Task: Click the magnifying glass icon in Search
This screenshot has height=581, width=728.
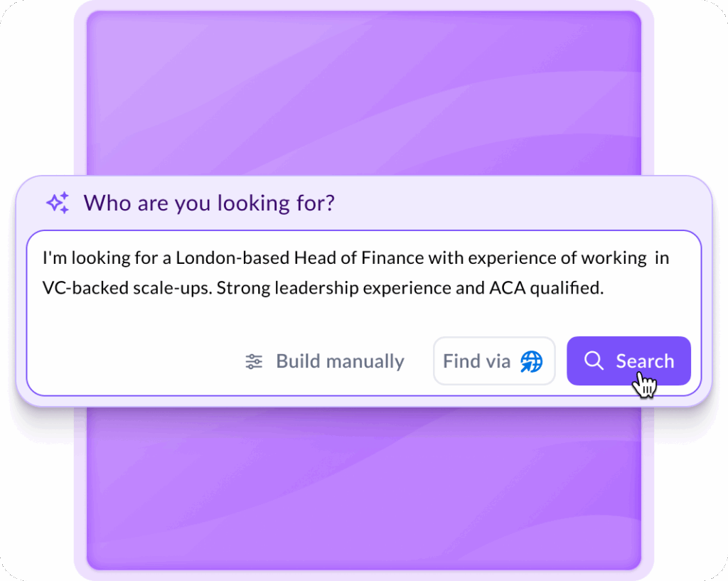Action: click(593, 361)
